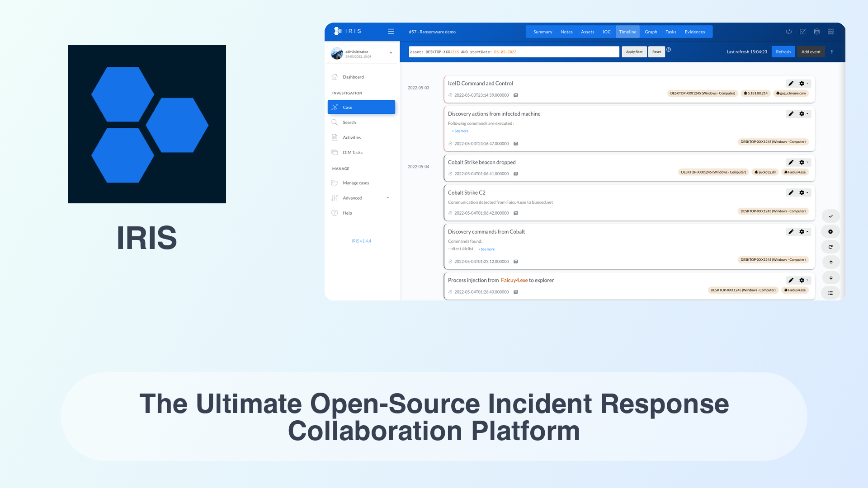Toggle the Apply filter button
Viewport: 868px width, 488px height.
pyautogui.click(x=634, y=51)
